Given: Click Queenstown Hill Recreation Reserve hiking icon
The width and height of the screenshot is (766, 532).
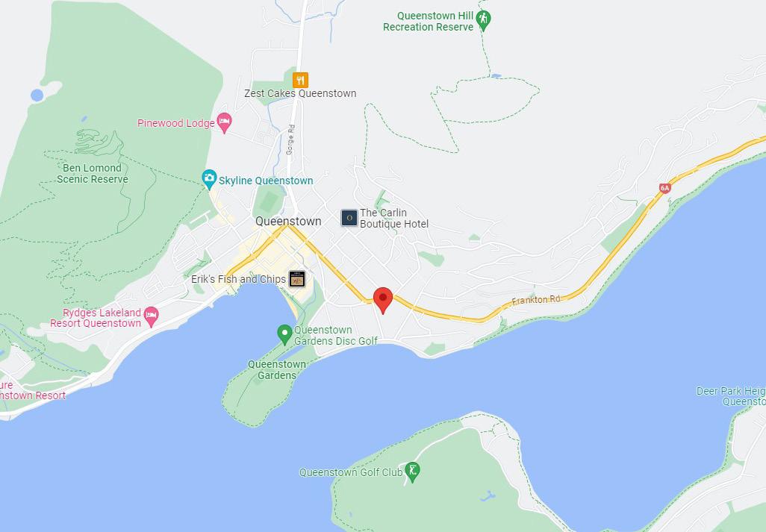Looking at the screenshot, I should point(484,20).
